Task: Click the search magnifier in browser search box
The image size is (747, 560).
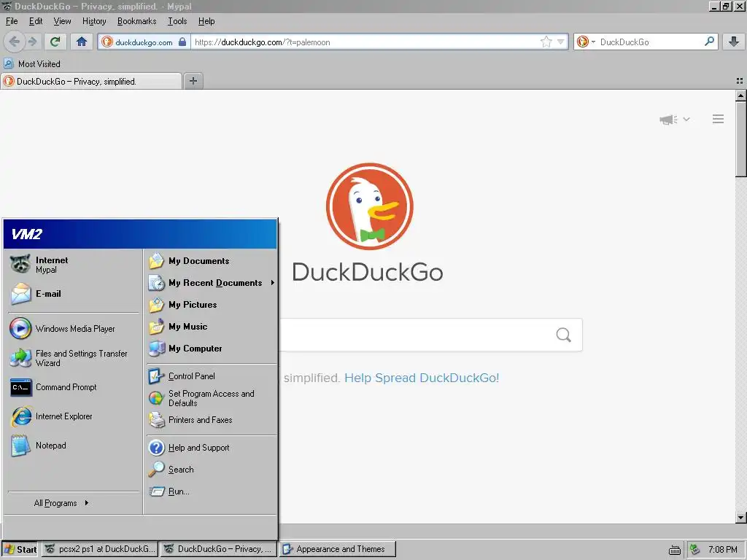Action: (x=709, y=42)
